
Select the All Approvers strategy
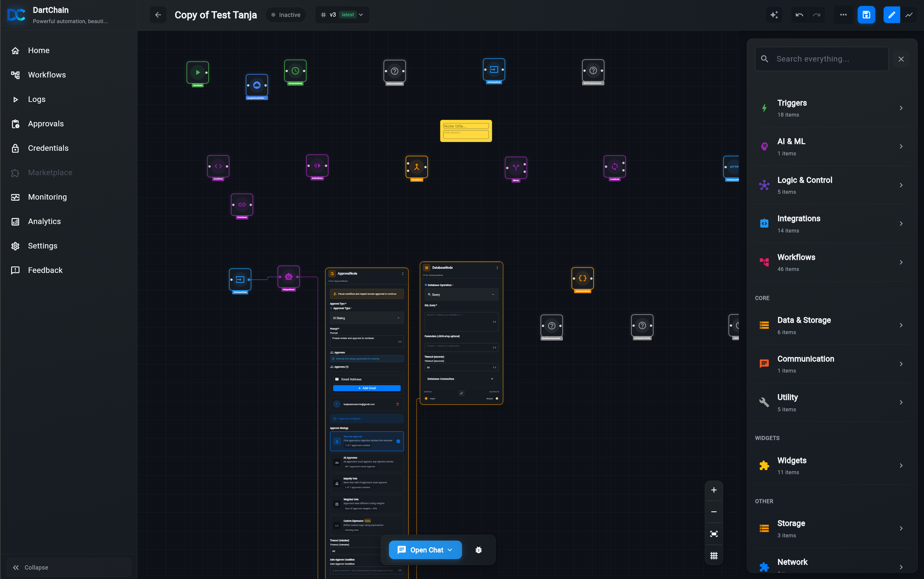click(366, 462)
